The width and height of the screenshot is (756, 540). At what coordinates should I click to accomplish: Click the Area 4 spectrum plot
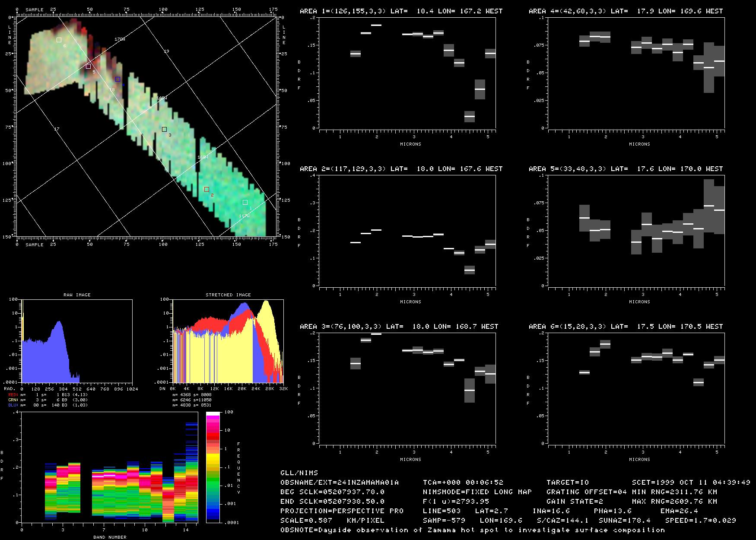point(636,73)
